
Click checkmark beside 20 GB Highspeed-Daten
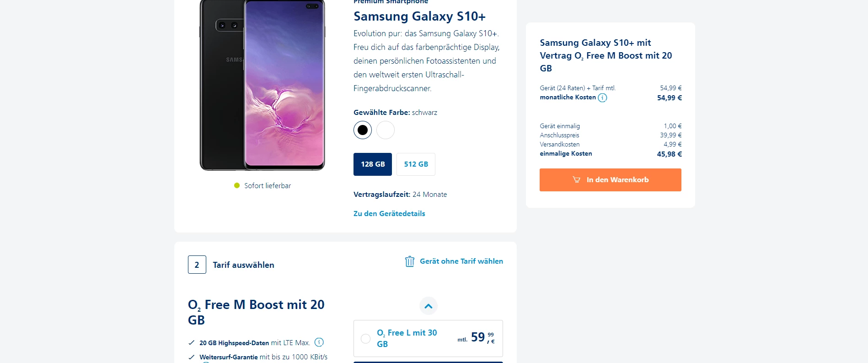point(192,343)
